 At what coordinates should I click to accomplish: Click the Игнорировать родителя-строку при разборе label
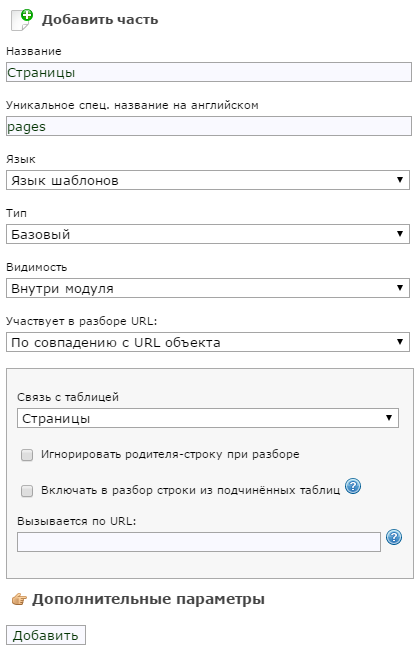[170, 454]
